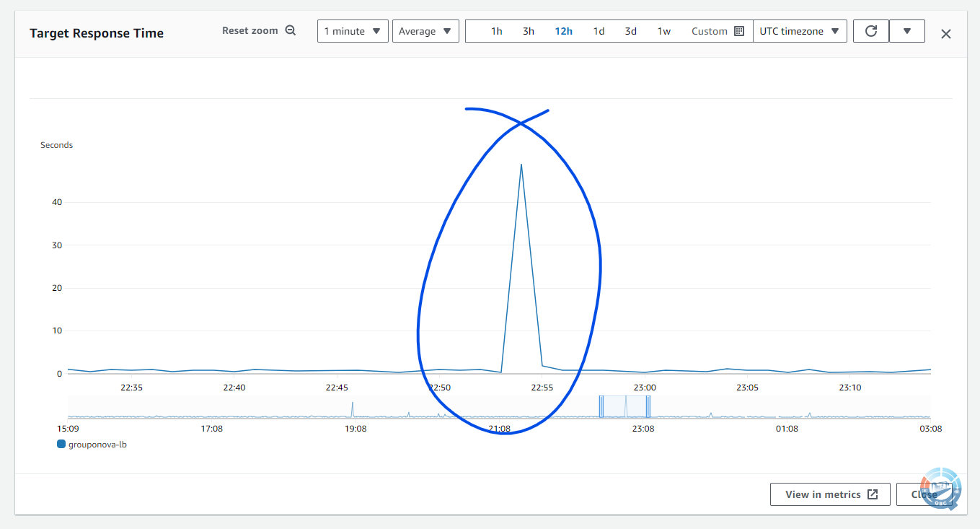Open the refresh options dropdown arrow
Screen dimensions: 980x529
(907, 31)
